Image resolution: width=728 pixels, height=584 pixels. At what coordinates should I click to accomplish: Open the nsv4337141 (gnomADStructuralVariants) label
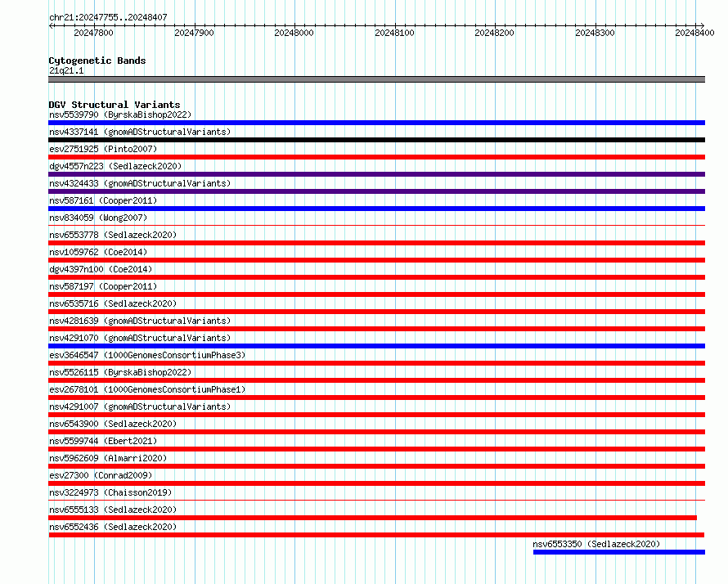pos(140,132)
